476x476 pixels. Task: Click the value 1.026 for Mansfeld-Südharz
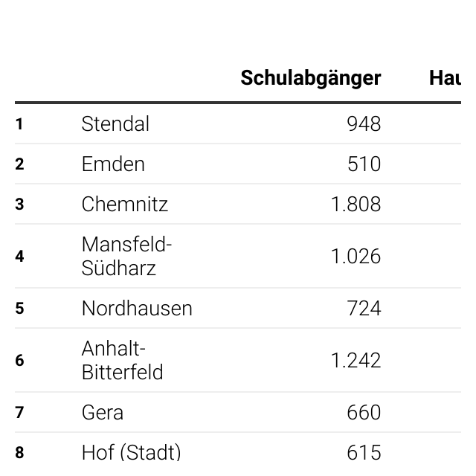pos(356,256)
